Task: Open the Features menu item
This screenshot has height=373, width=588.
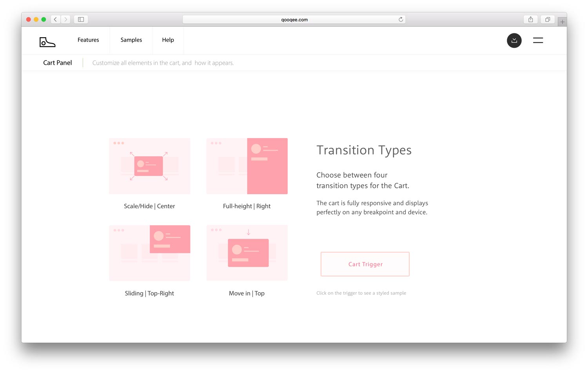Action: [88, 40]
